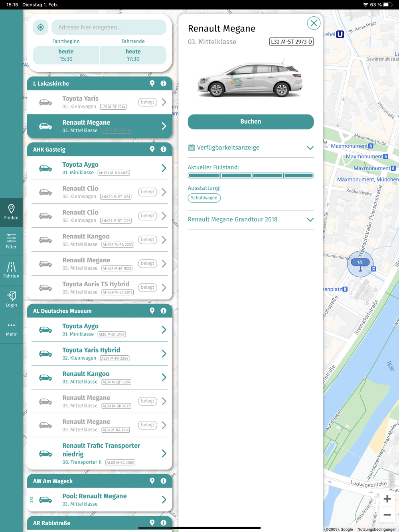Tap the Lehel U-Bahn icon on map
This screenshot has height=532, width=399.
pyautogui.click(x=340, y=34)
